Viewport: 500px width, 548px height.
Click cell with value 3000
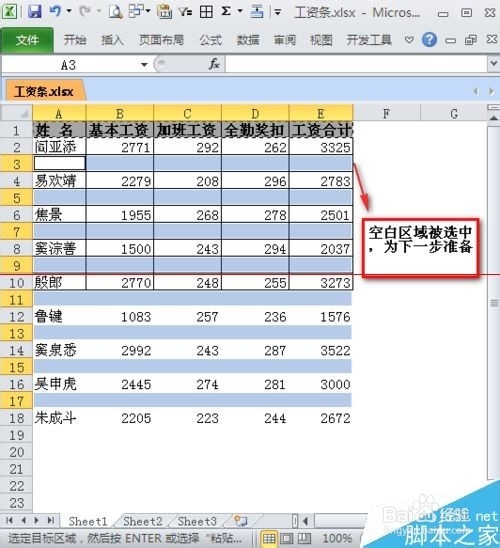321,384
